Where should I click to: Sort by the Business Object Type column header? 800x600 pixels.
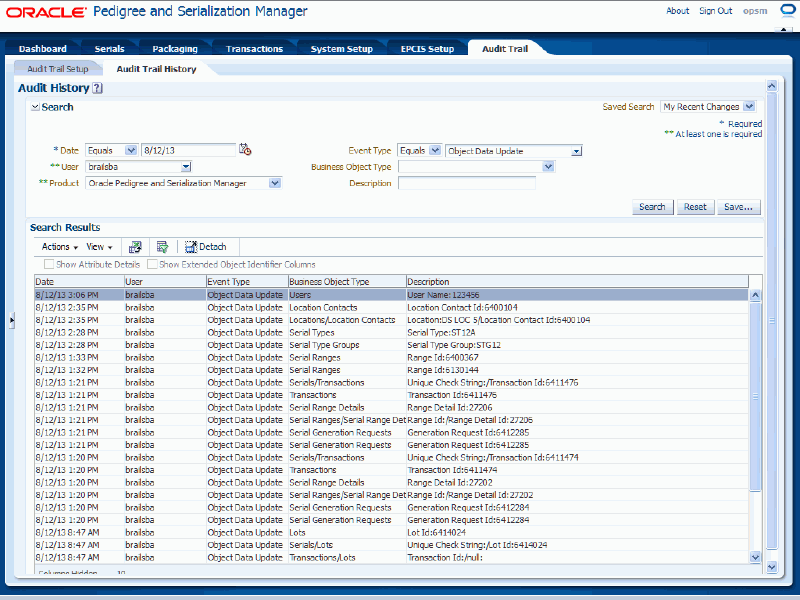point(347,282)
